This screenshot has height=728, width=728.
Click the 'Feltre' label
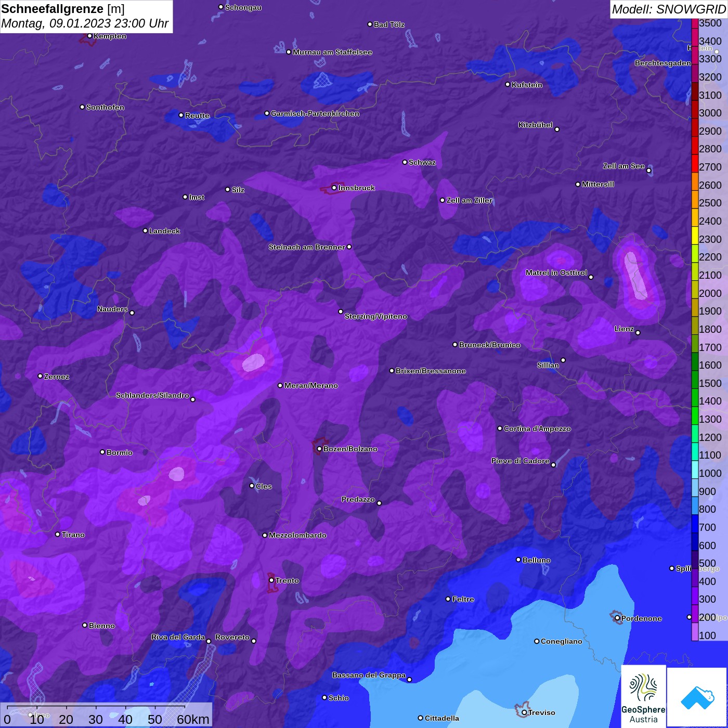point(463,599)
